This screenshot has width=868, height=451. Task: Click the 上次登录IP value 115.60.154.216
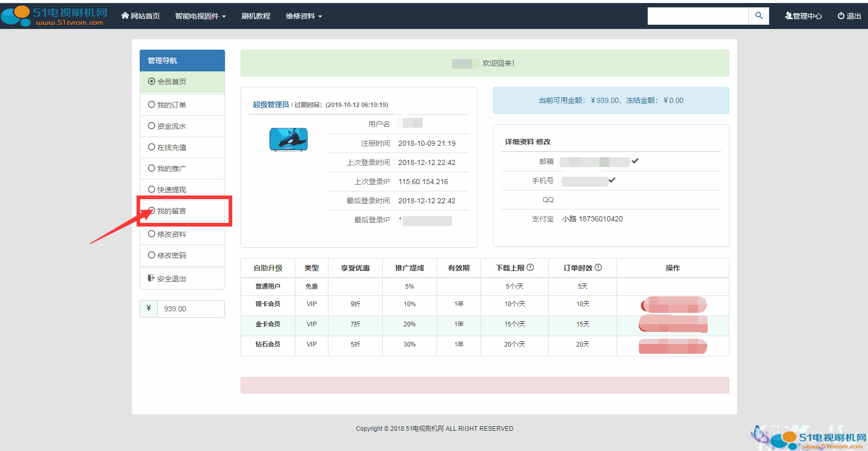423,182
